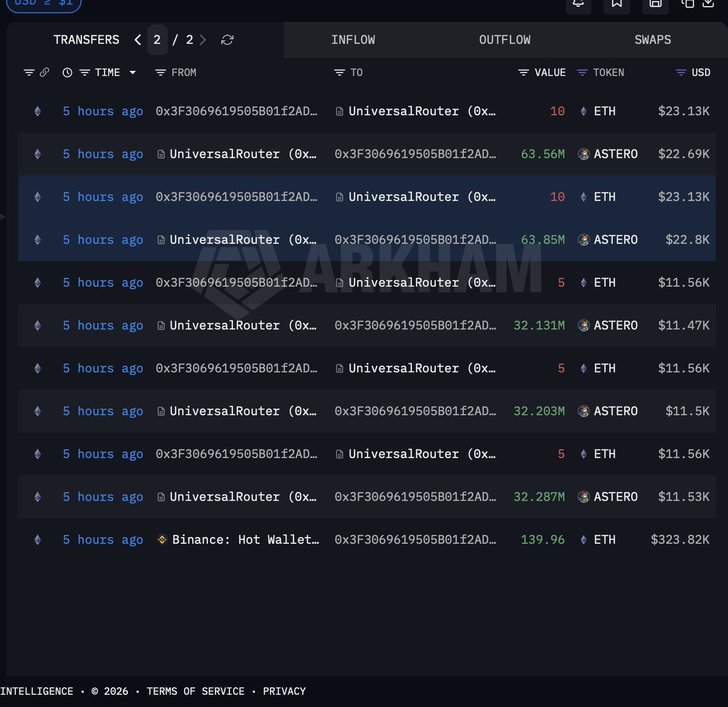Click Ethereum chain icon in 63.85M ASTERO row
The width and height of the screenshot is (728, 707).
point(38,240)
